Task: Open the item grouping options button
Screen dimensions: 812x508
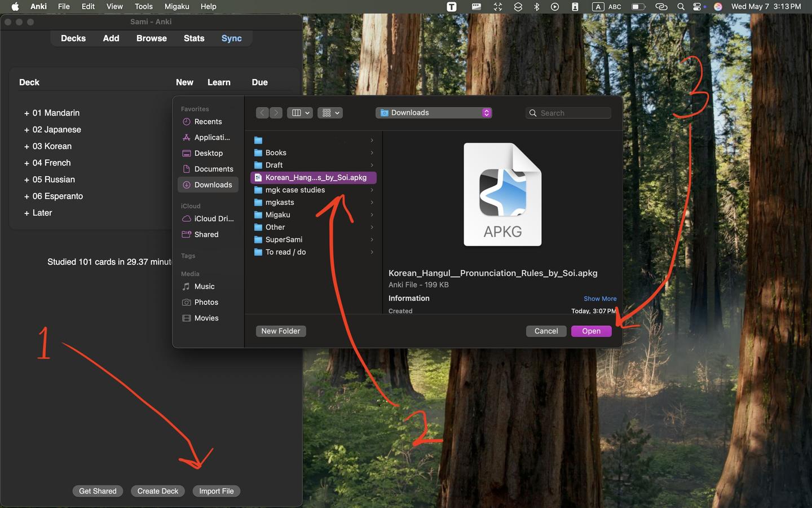Action: 330,113
